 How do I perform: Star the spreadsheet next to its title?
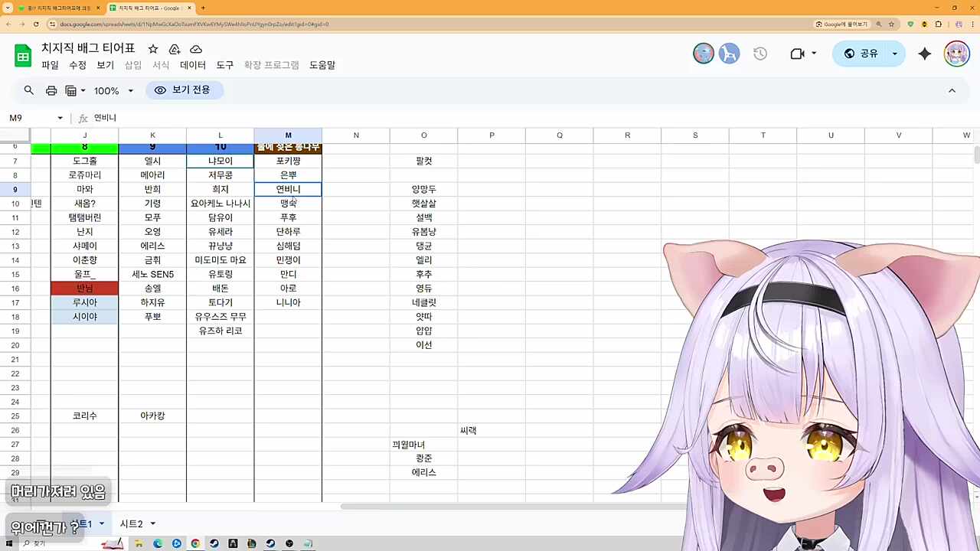point(152,48)
